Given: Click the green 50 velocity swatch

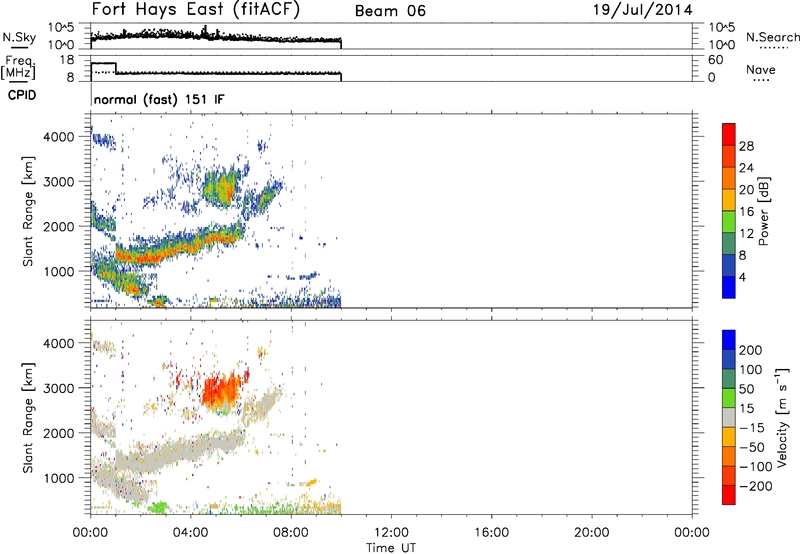Looking at the screenshot, I should (x=729, y=398).
